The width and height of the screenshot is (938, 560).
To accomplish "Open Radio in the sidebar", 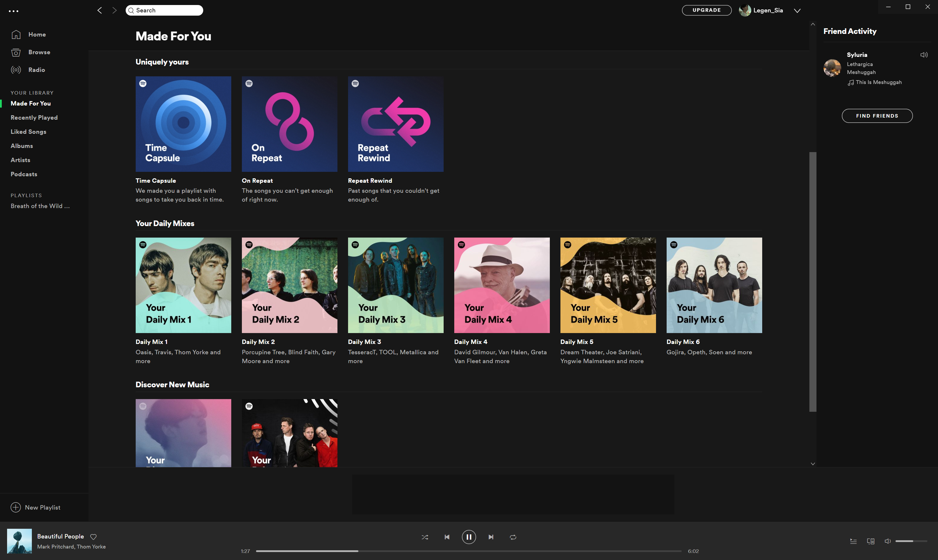I will (x=37, y=70).
